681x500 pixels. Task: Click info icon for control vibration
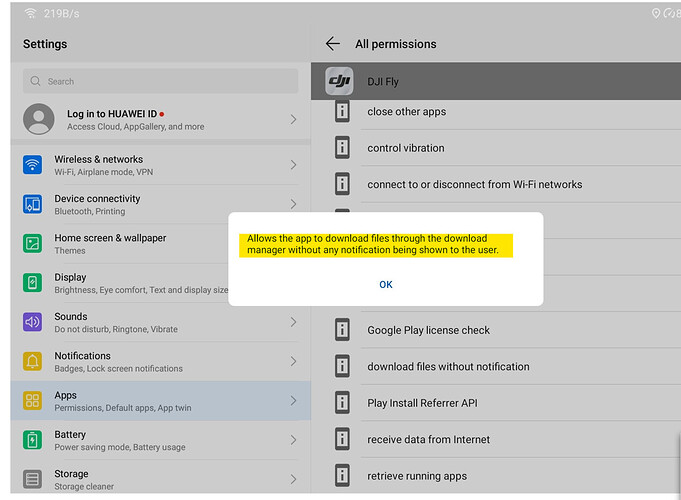click(x=342, y=148)
